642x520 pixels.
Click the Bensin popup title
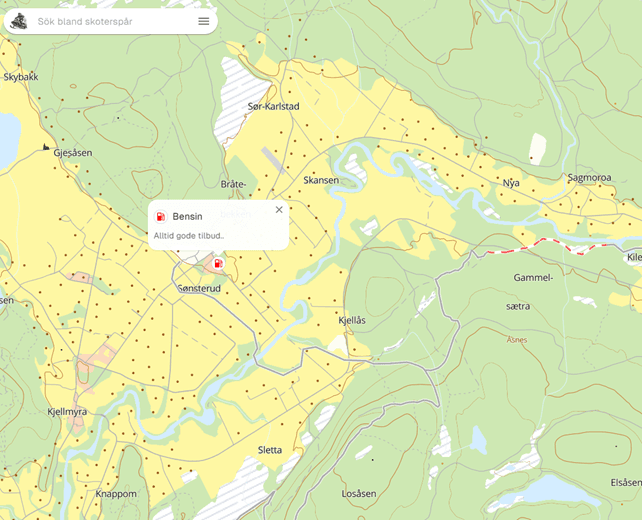[x=187, y=216]
